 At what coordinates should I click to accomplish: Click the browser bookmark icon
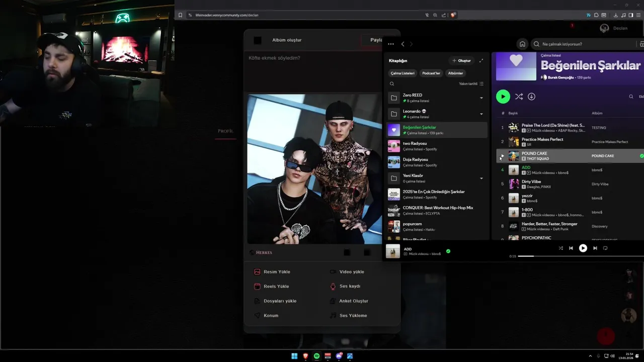(180, 15)
